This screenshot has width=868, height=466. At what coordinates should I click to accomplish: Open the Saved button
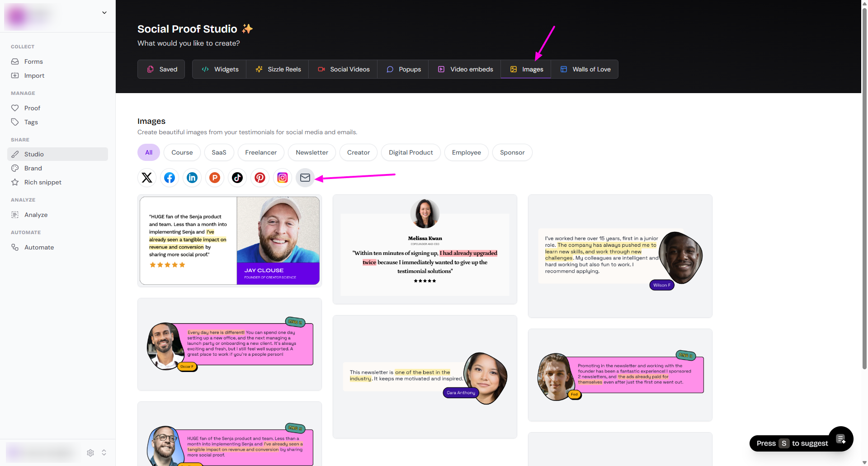(161, 69)
